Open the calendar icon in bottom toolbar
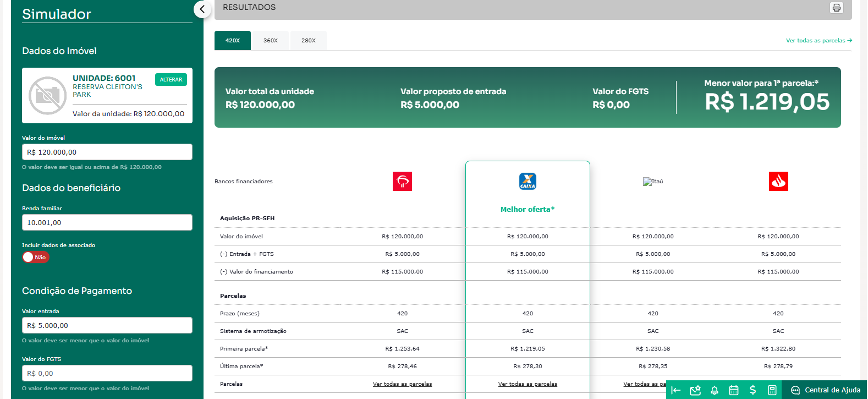Screen dimensions: 868x399 point(734,390)
